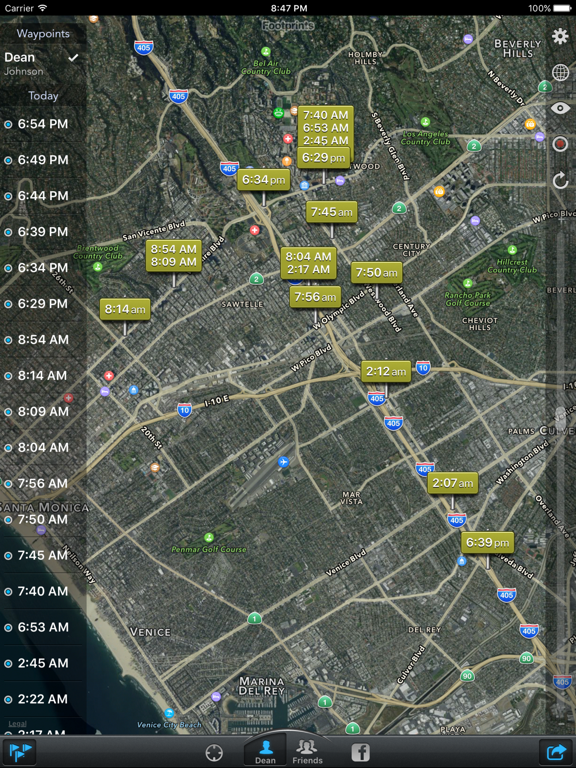Select the 6:29 PM waypoint row

tap(43, 304)
